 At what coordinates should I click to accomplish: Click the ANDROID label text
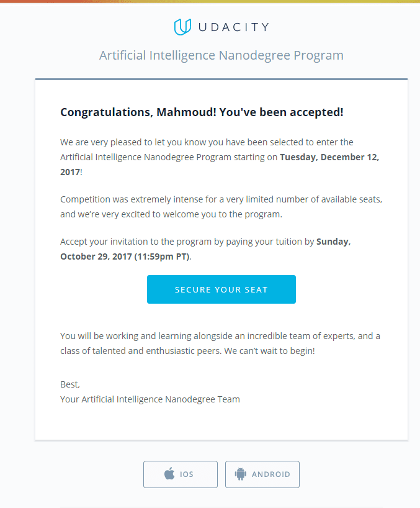pyautogui.click(x=270, y=474)
